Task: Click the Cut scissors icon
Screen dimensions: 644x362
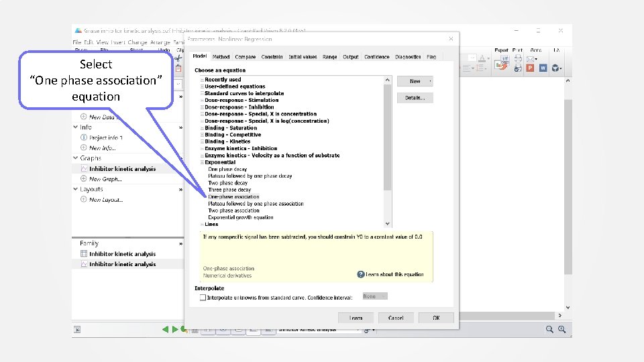Action: pyautogui.click(x=178, y=59)
